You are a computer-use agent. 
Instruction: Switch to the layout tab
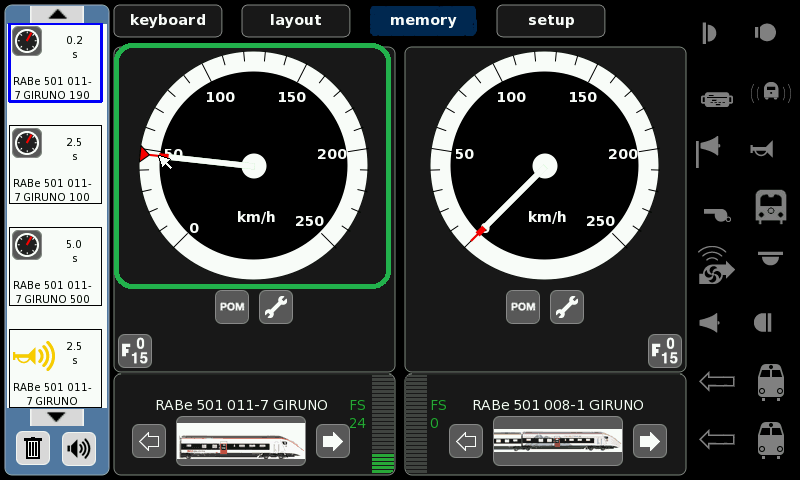(x=296, y=20)
